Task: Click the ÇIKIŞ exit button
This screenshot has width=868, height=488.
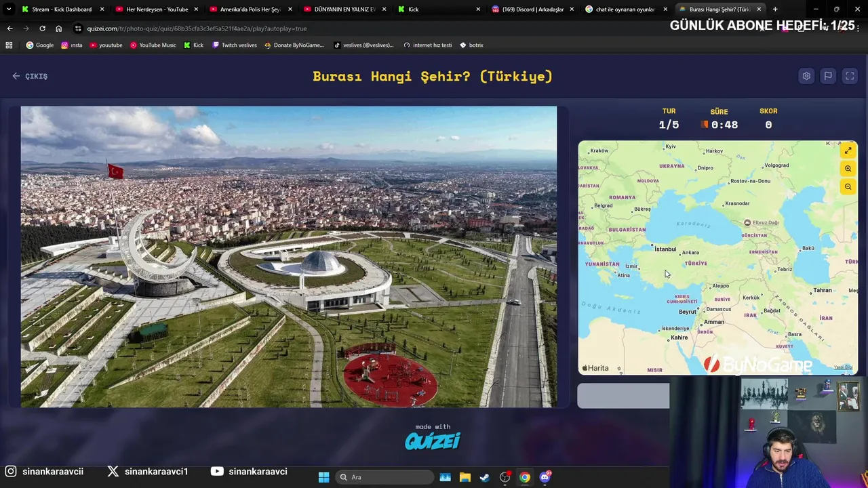Action: 30,76
